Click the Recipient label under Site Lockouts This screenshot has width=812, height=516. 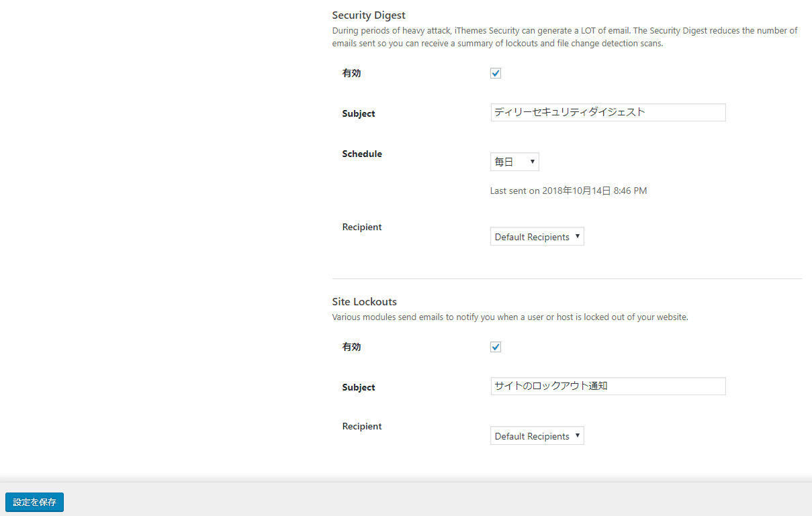361,426
